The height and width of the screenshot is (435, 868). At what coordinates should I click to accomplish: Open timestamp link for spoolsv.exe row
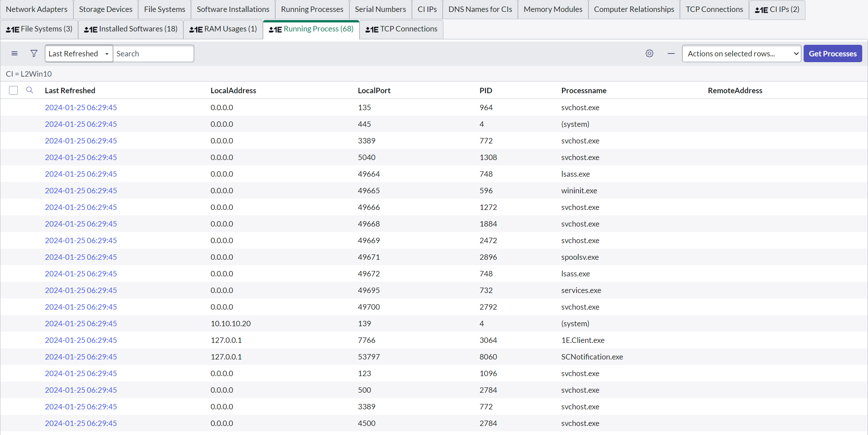81,257
